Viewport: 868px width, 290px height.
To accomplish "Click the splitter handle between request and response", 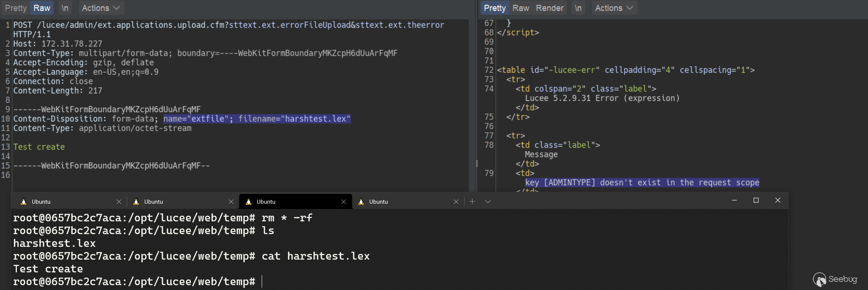I will (x=477, y=164).
